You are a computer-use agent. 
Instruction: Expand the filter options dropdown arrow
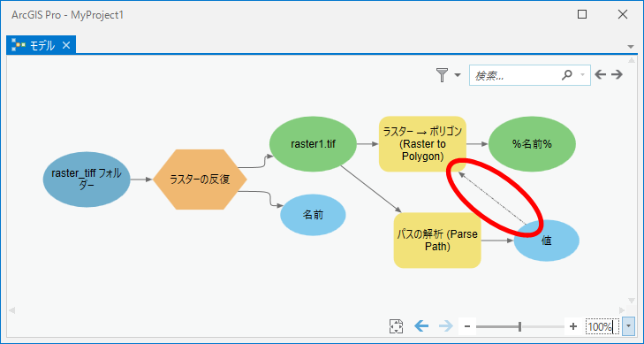pyautogui.click(x=457, y=75)
